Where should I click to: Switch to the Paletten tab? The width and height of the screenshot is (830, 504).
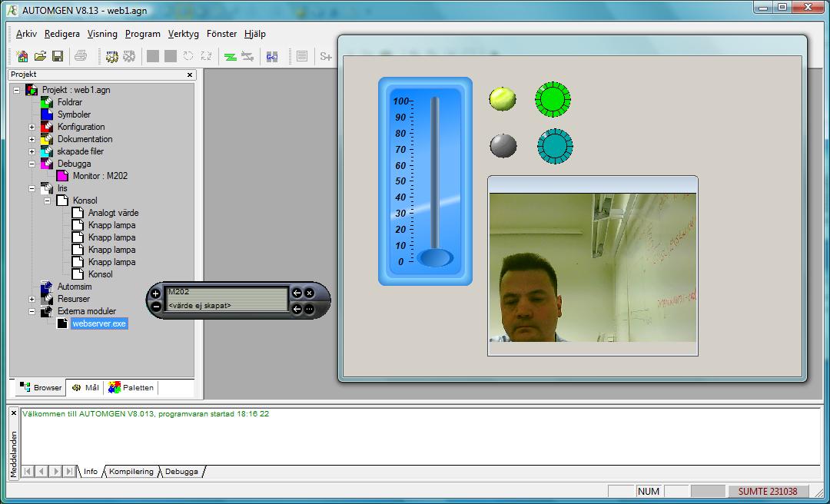click(131, 387)
